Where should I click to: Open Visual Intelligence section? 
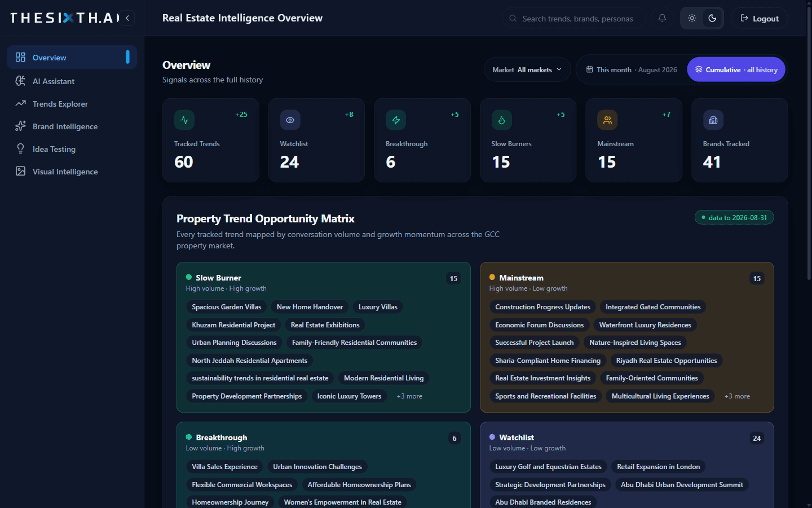point(72,172)
